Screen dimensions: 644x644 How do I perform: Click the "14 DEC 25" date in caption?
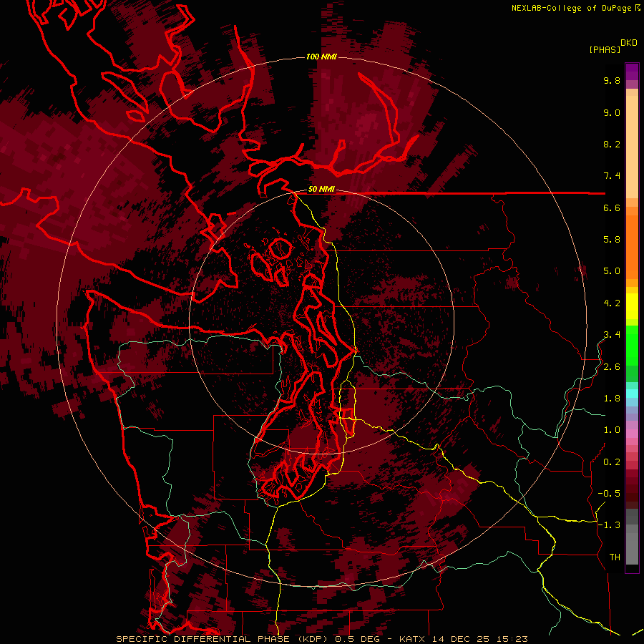click(x=460, y=639)
